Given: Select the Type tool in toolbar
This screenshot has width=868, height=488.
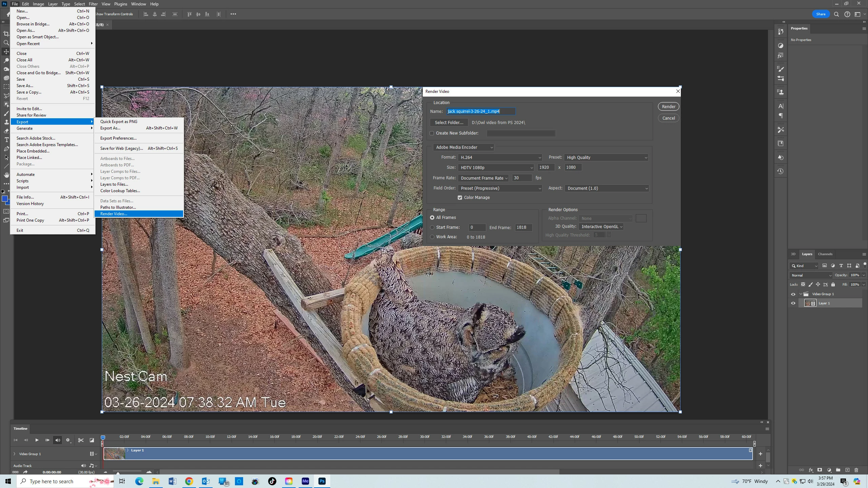Looking at the screenshot, I should click(6, 140).
